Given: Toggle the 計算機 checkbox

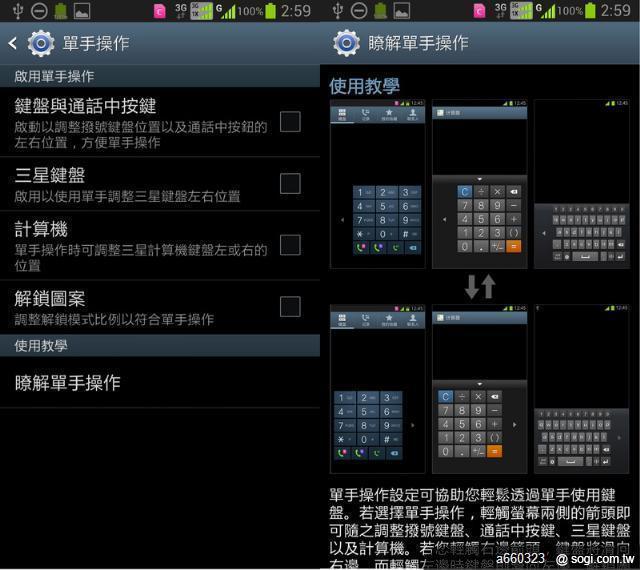Looking at the screenshot, I should 290,245.
